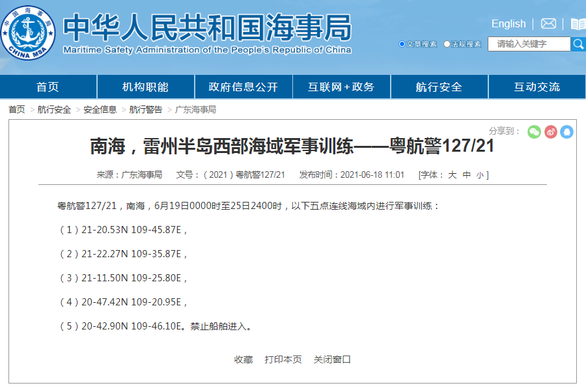586x392 pixels.
Task: Share article to QQ
Action: [x=566, y=132]
